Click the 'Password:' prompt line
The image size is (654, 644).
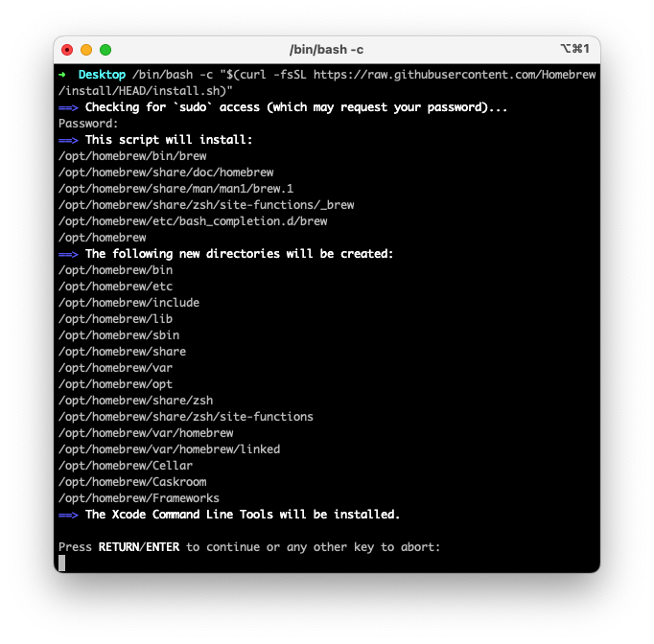(x=88, y=124)
